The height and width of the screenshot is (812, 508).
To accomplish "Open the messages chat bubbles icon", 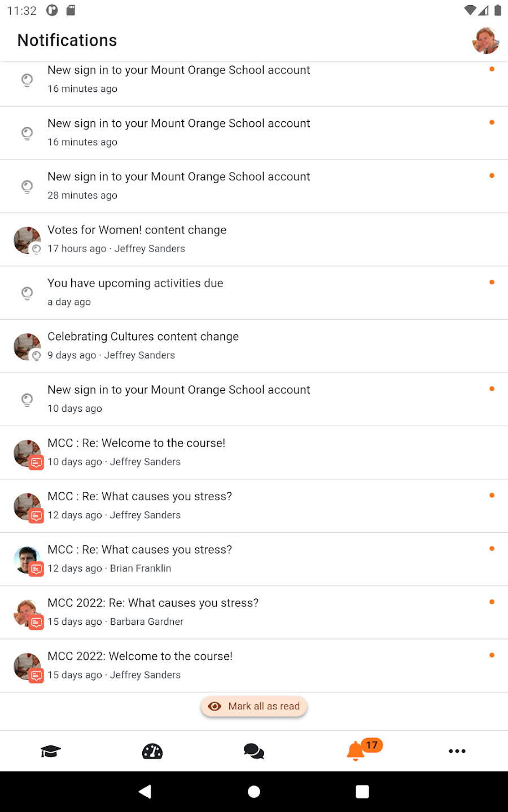I will [x=254, y=751].
